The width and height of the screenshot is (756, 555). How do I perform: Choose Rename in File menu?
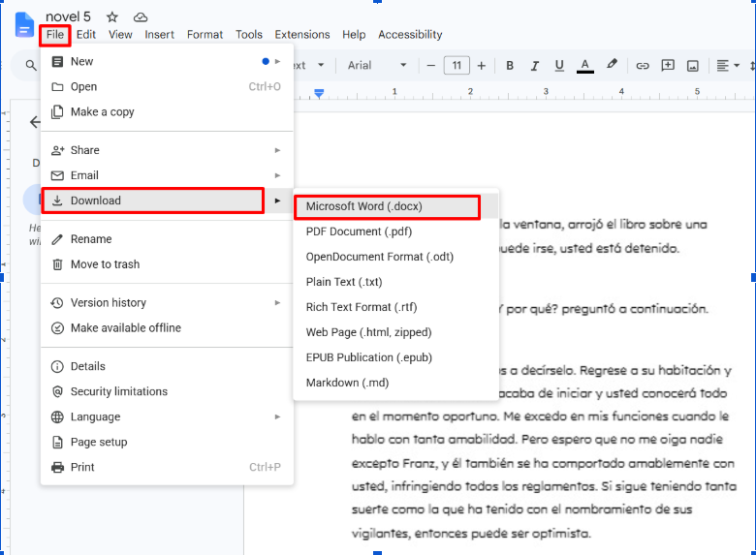167,239
